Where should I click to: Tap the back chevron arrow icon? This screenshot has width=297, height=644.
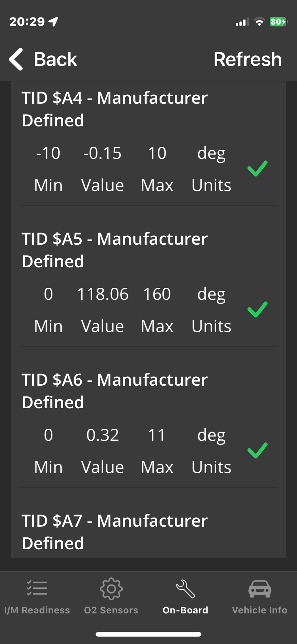(16, 59)
